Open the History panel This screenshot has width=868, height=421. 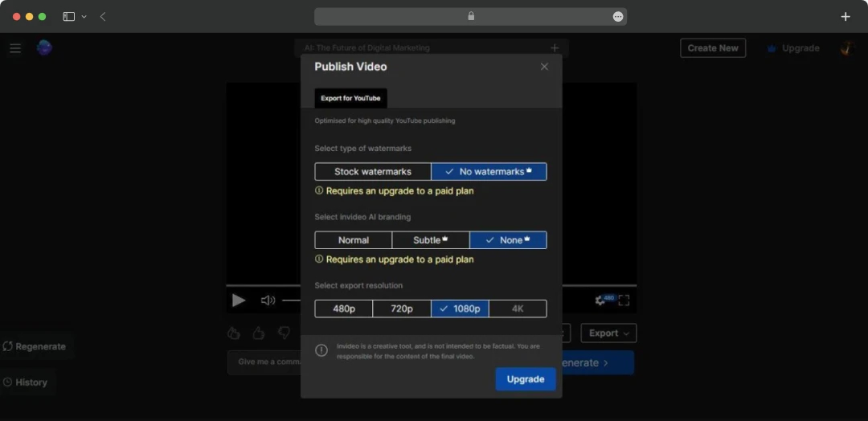25,382
